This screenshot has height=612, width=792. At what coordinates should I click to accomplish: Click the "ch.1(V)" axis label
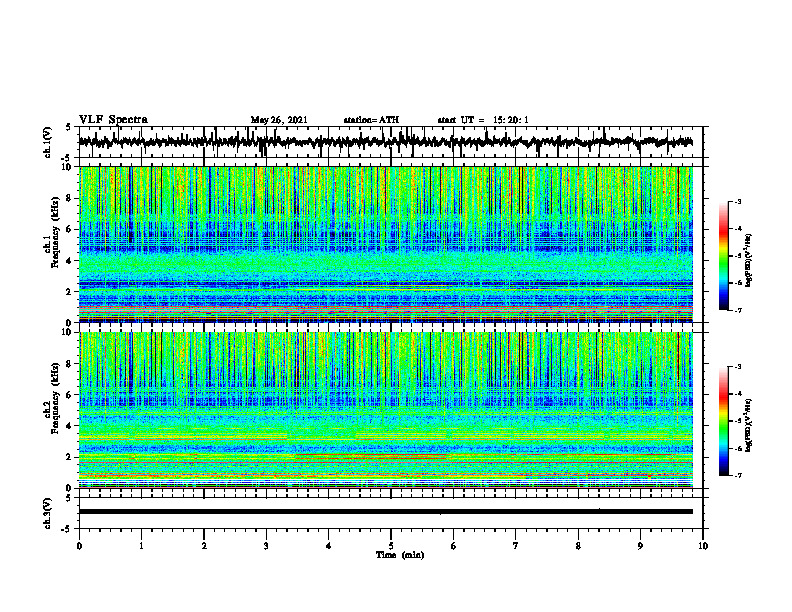(48, 142)
